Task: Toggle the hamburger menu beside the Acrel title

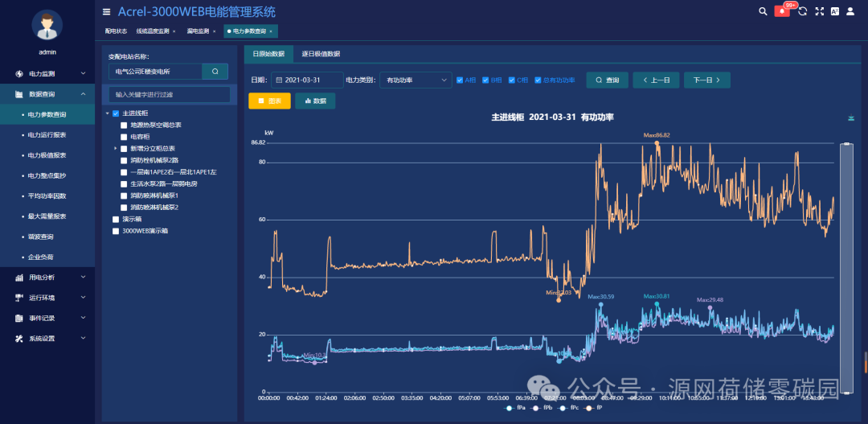Action: tap(107, 11)
